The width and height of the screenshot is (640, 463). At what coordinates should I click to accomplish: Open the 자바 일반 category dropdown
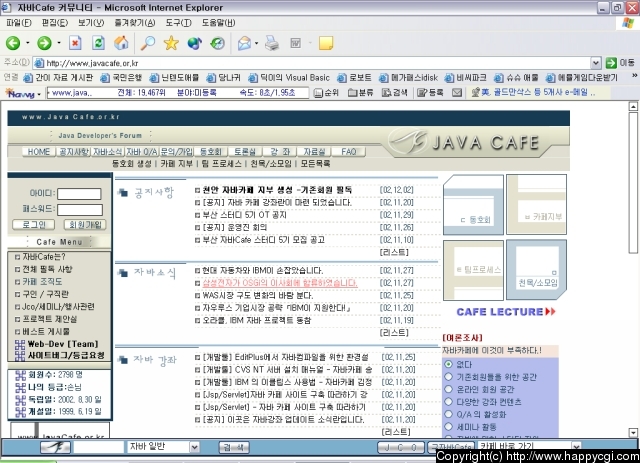195,447
